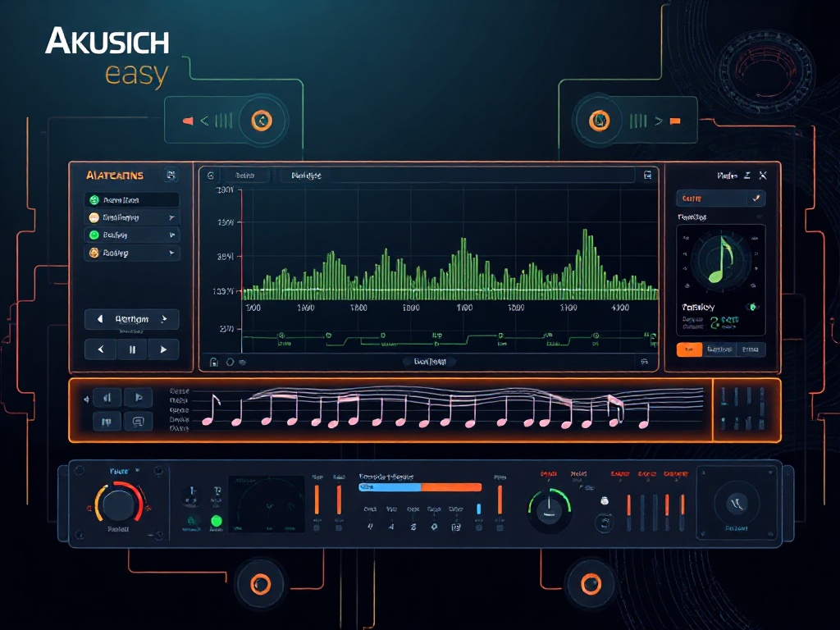
Task: Expand the second list row's arrow
Action: point(171,217)
